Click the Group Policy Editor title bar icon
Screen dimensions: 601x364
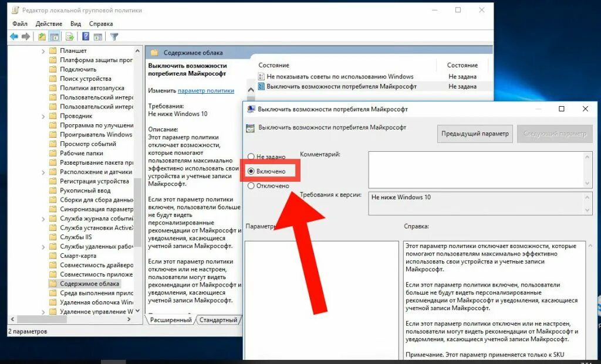pos(15,11)
